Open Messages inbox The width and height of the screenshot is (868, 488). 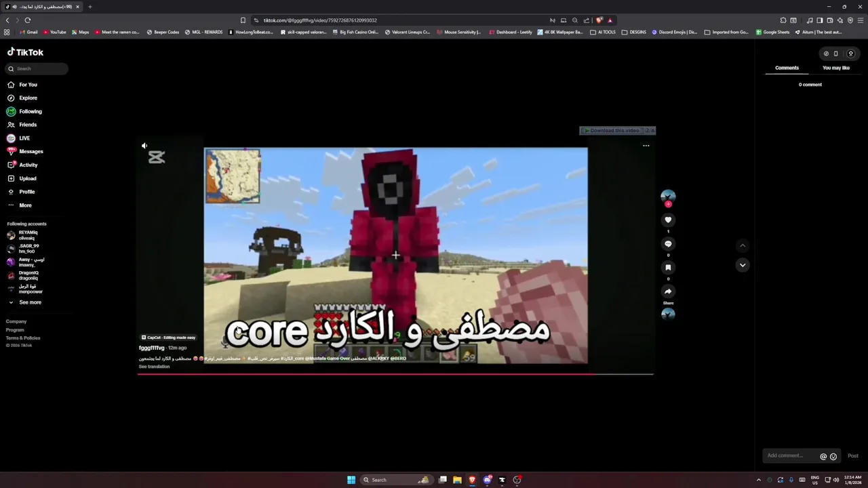coord(25,151)
